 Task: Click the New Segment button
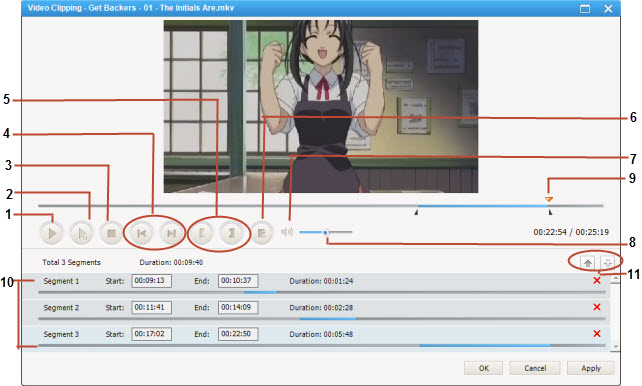(x=262, y=234)
